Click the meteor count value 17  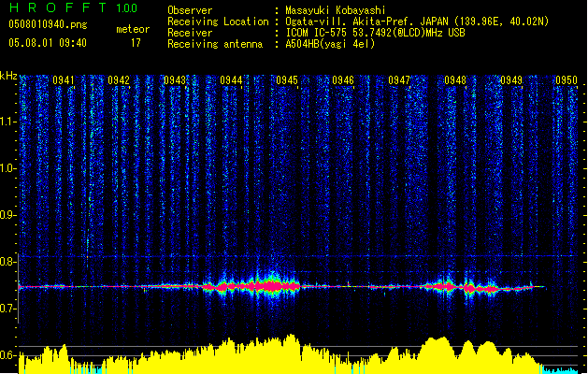(x=136, y=43)
